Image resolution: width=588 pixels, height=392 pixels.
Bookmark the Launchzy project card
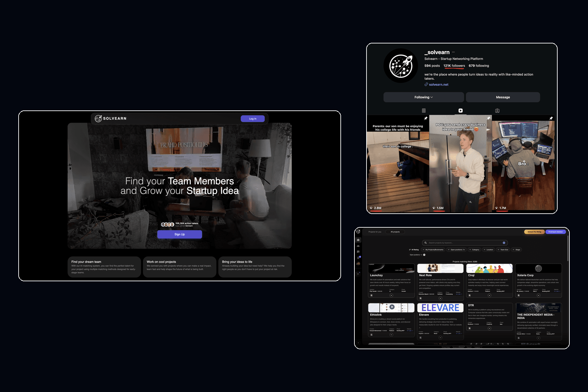[x=371, y=295]
